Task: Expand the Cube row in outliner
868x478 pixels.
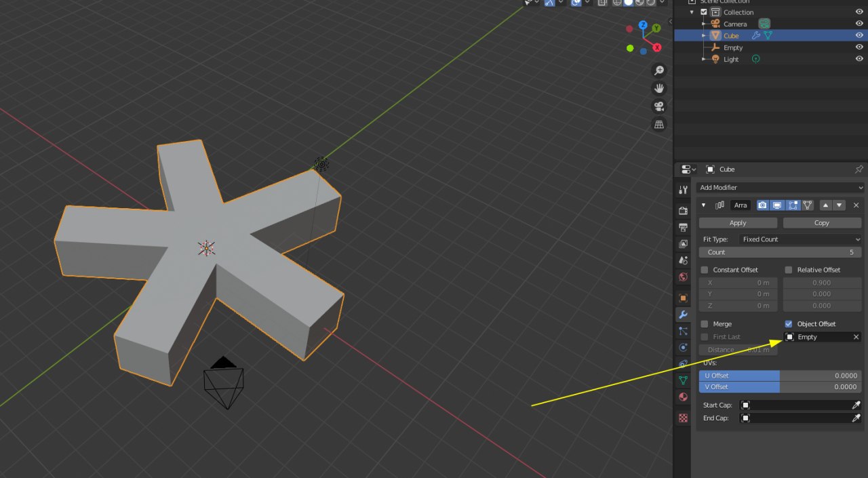Action: tap(704, 36)
